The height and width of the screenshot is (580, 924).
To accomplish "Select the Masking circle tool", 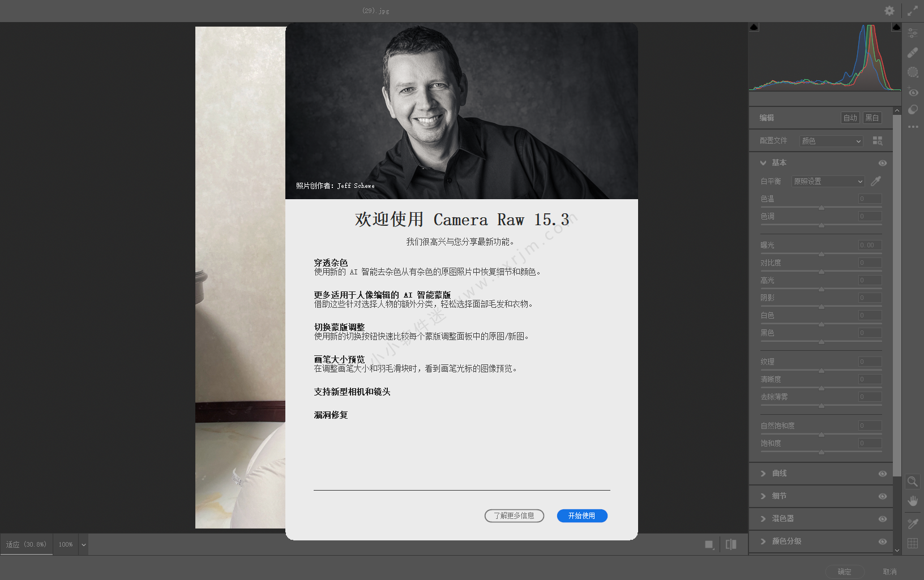I will (913, 72).
